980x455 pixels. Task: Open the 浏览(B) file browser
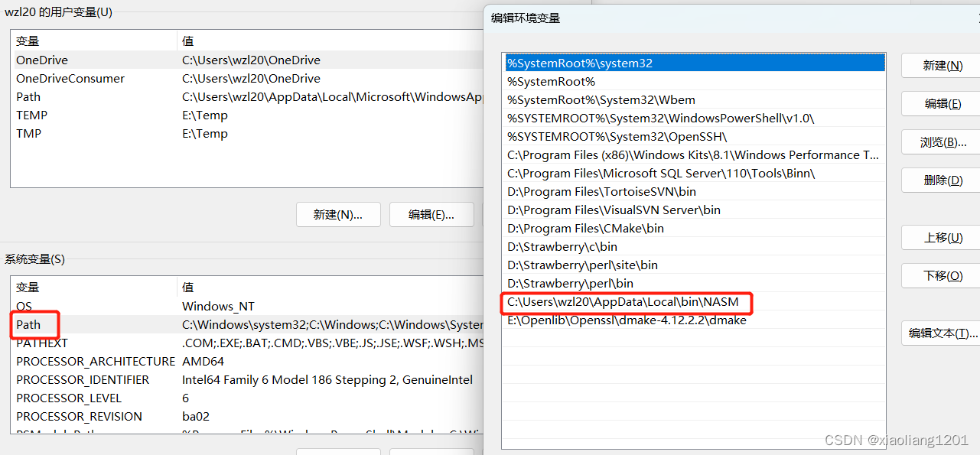[939, 141]
